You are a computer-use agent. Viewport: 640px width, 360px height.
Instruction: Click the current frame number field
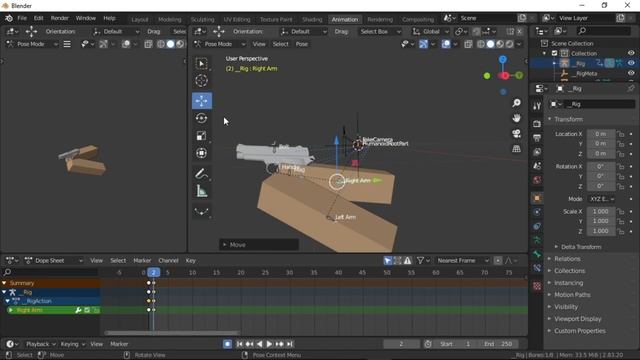pyautogui.click(x=401, y=344)
